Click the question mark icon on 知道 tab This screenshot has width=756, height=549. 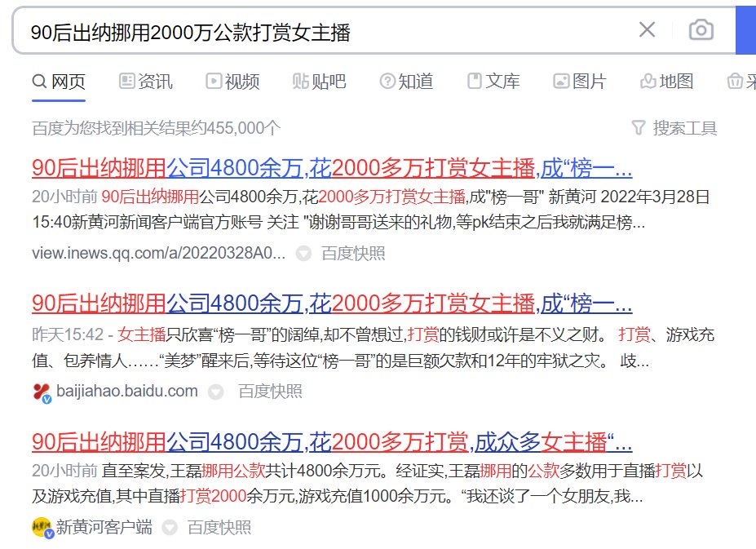coord(387,81)
